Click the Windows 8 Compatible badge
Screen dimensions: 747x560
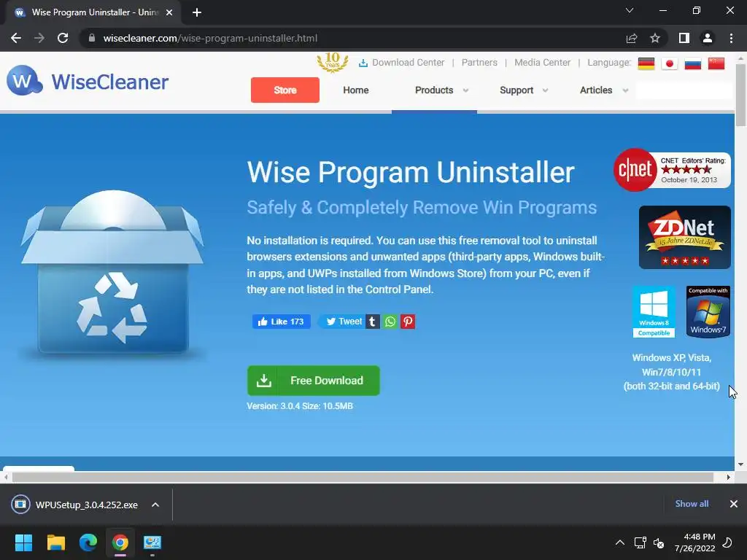(654, 311)
